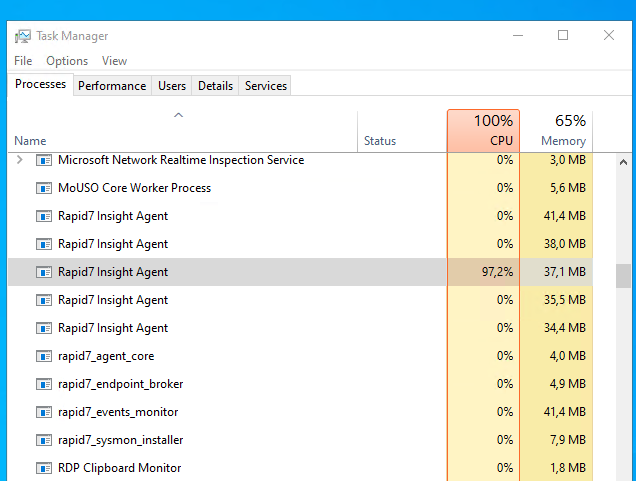Switch to the Performance tab

(112, 86)
